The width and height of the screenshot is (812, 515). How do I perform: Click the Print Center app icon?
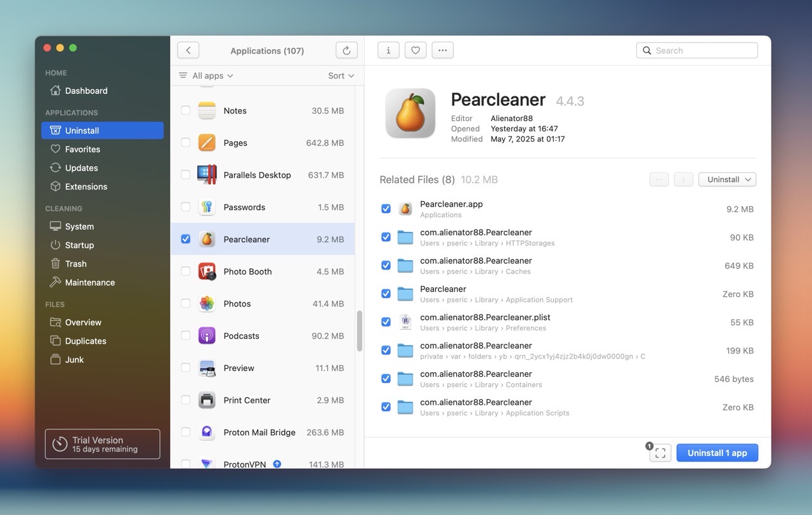click(207, 400)
